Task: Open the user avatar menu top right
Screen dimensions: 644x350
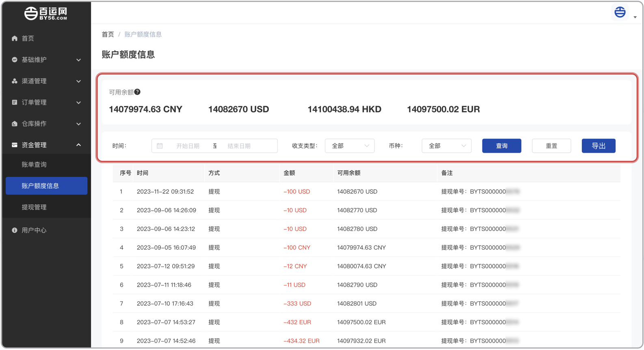Action: [620, 13]
